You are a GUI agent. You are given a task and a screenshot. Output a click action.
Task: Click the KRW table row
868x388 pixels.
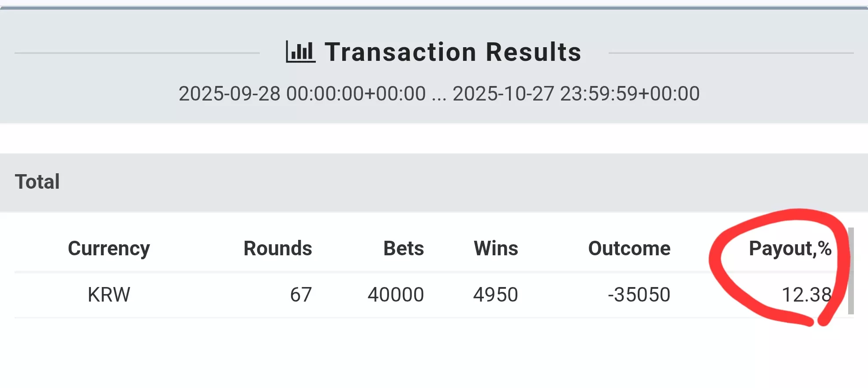coord(434,295)
